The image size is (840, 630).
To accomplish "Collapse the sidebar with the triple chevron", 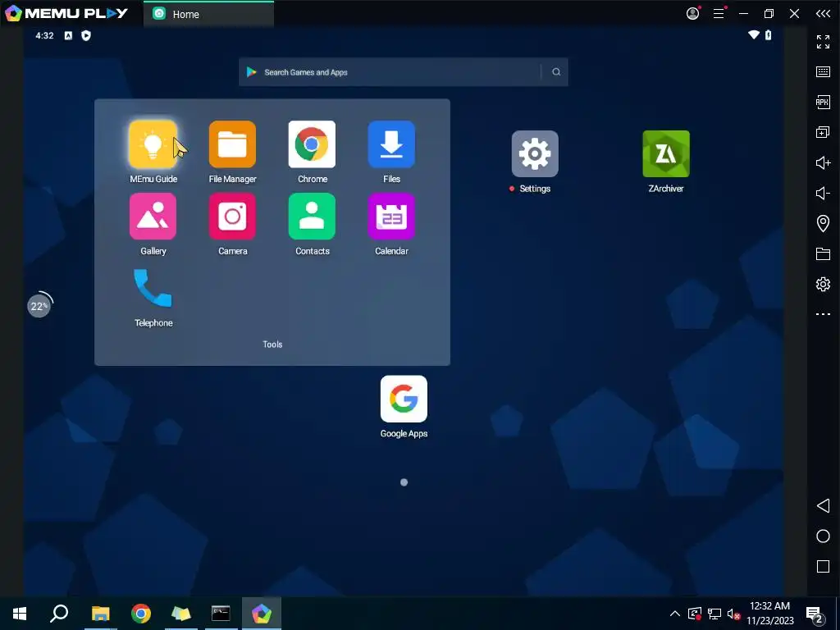I will click(x=823, y=14).
